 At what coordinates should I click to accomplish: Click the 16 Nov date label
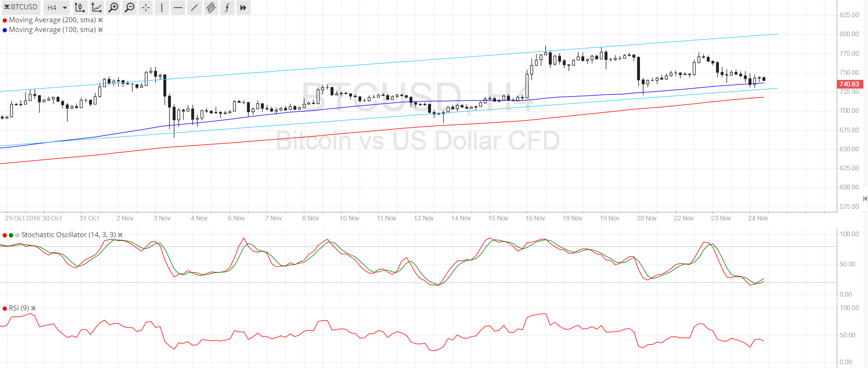click(x=535, y=218)
